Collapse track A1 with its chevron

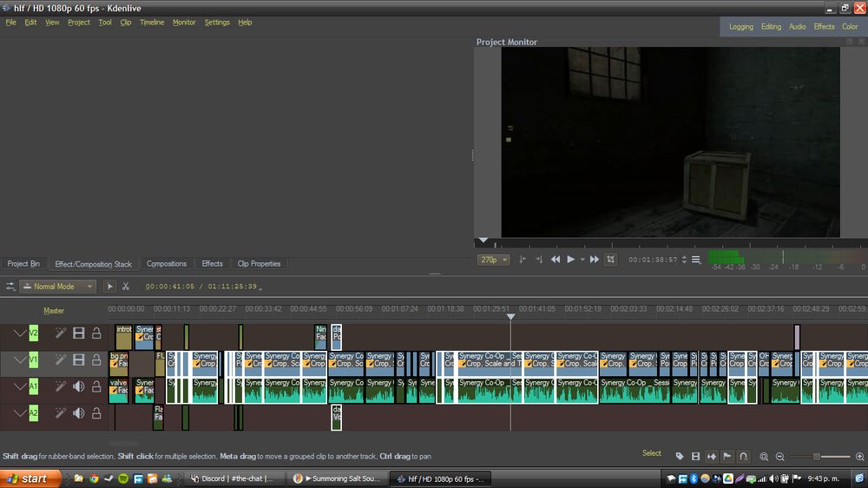click(20, 386)
